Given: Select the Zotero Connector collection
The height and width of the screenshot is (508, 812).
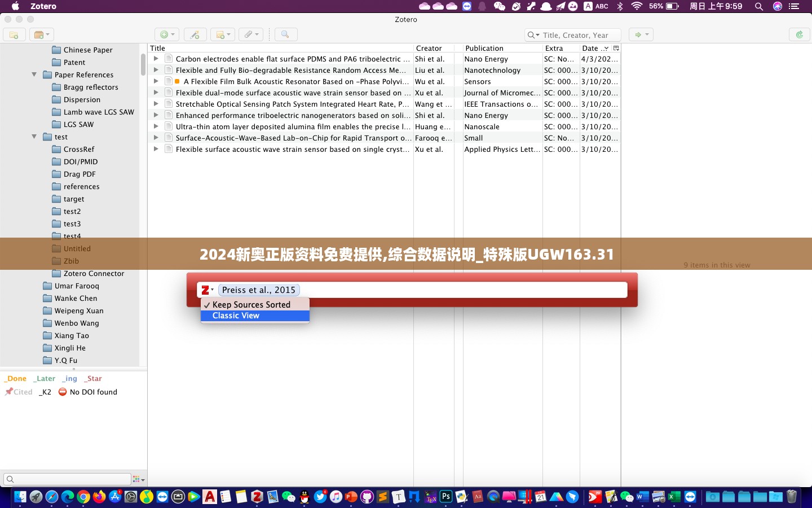Looking at the screenshot, I should (x=94, y=273).
